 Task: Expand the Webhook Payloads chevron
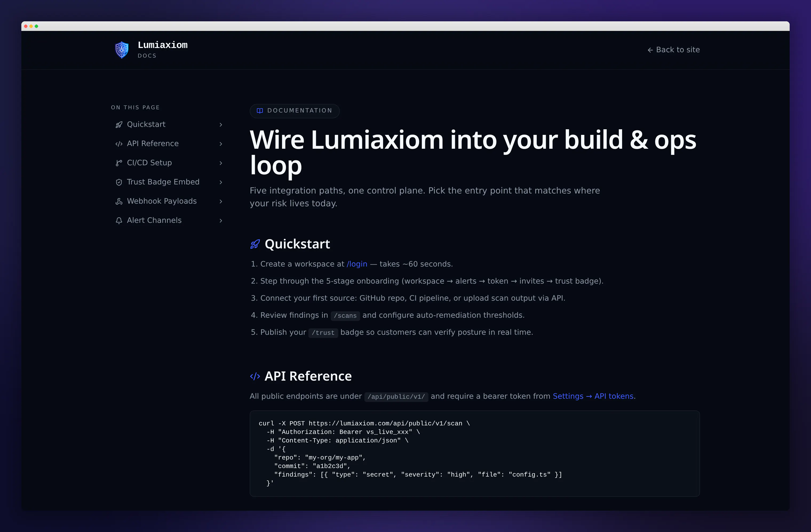coord(221,201)
